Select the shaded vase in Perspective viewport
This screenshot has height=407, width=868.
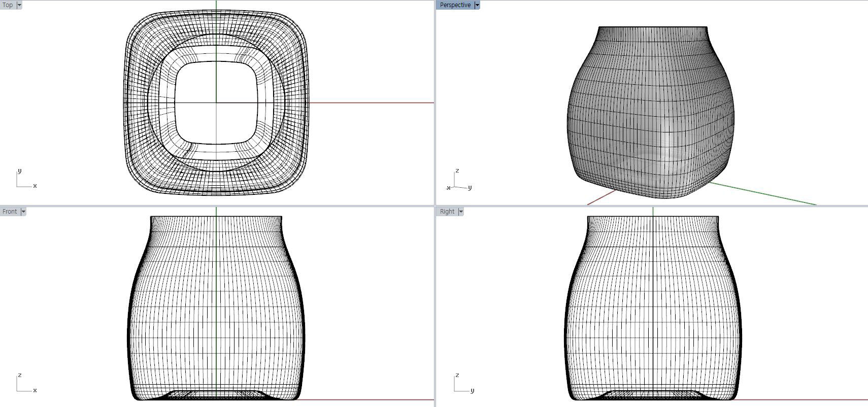tap(651, 112)
